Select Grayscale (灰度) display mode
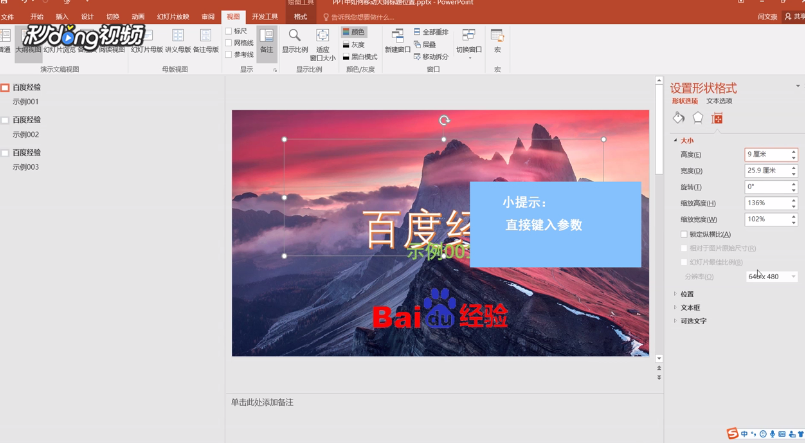The height and width of the screenshot is (443, 805). [354, 45]
